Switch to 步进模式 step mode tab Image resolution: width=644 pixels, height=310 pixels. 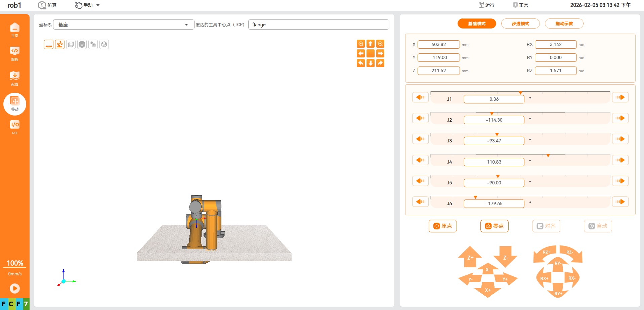pos(520,24)
